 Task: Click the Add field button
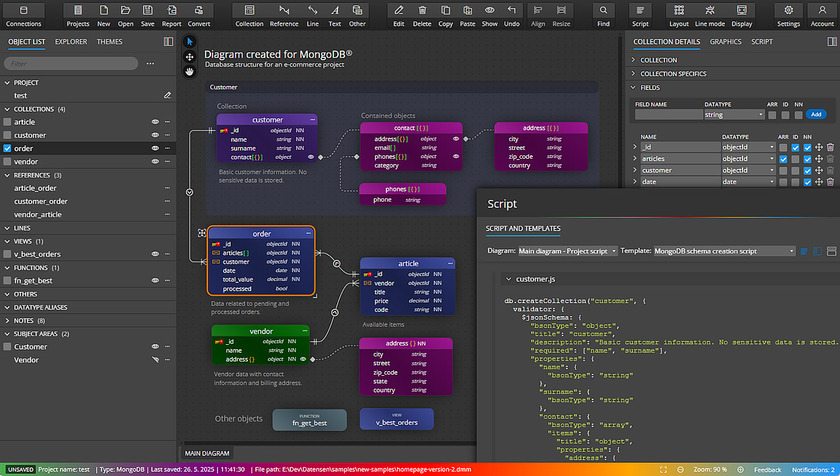click(x=815, y=115)
